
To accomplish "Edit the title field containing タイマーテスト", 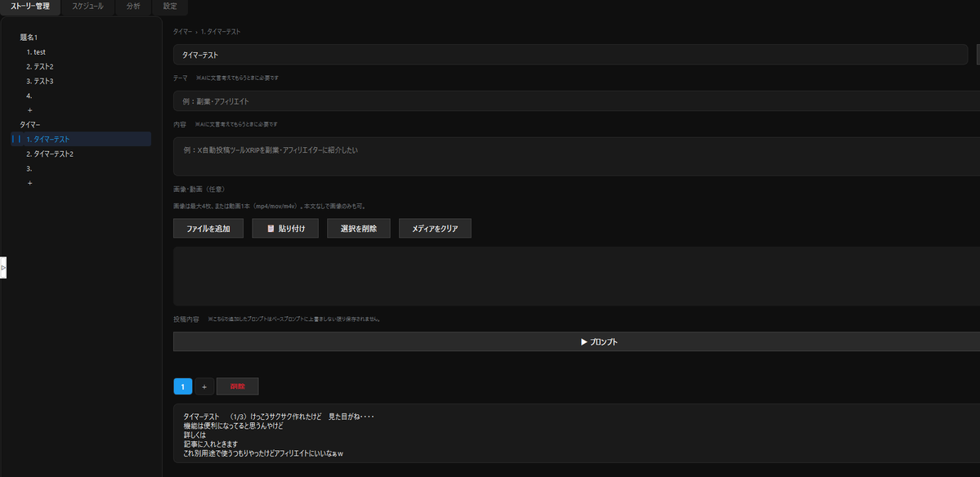I will (570, 55).
